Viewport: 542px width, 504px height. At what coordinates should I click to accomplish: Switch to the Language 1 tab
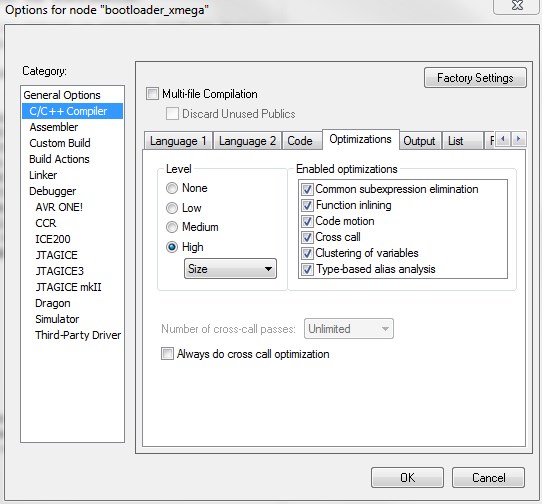coord(178,141)
